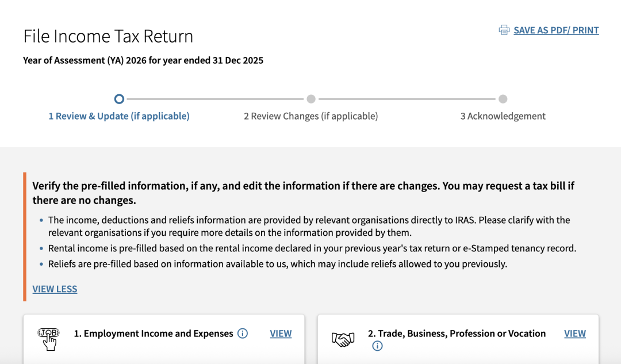Show info for Trade, Business, Profession
Image resolution: width=621 pixels, height=364 pixels.
click(377, 346)
